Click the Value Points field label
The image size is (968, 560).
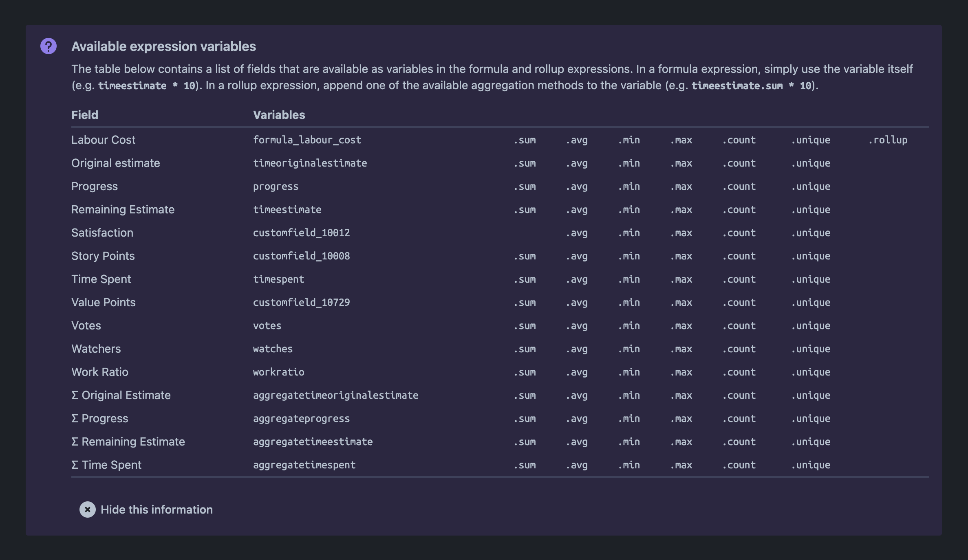coord(103,302)
